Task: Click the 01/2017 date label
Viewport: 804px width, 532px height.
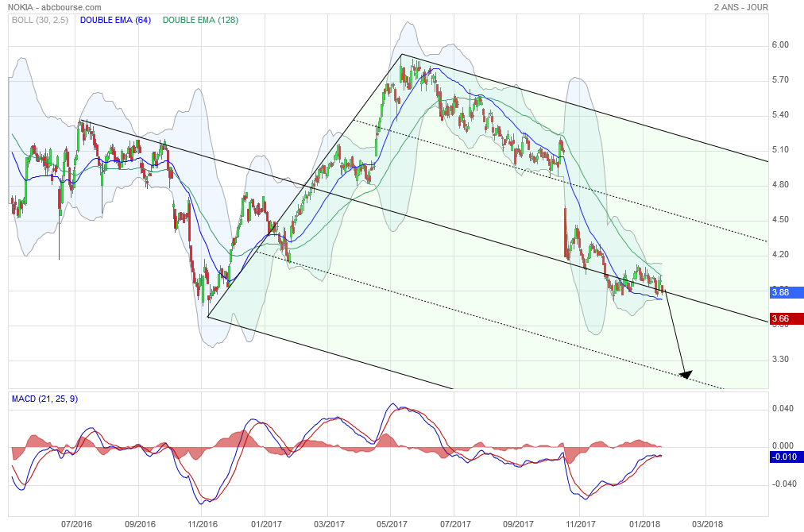Action: [265, 524]
